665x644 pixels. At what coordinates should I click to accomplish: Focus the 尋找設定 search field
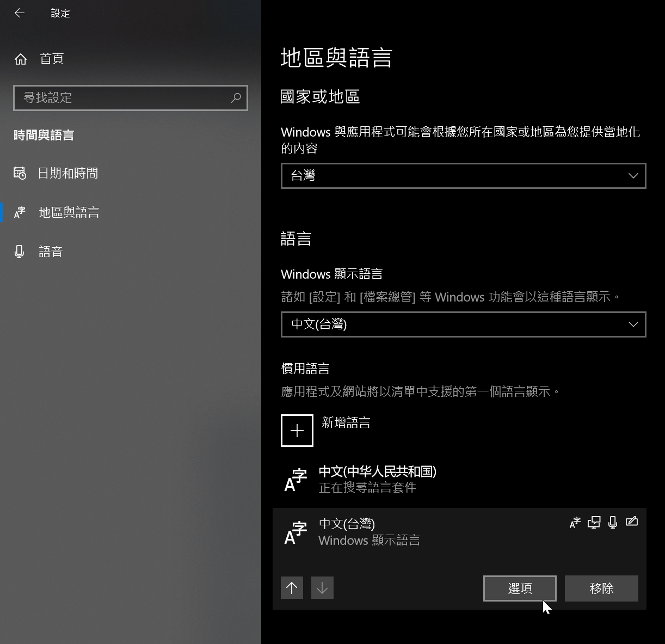coord(131,98)
